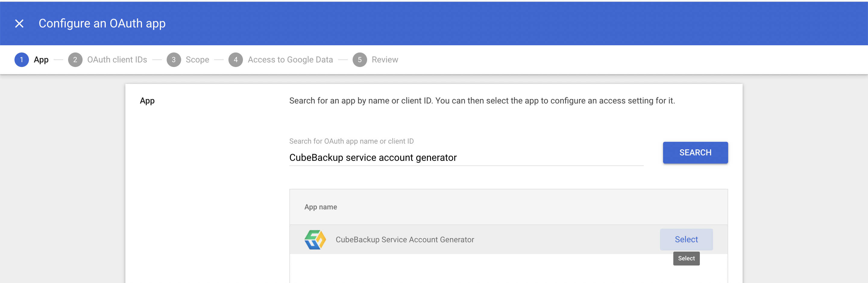Screen dimensions: 868x283
Task: Go to the Scope step
Action: pyautogui.click(x=197, y=60)
